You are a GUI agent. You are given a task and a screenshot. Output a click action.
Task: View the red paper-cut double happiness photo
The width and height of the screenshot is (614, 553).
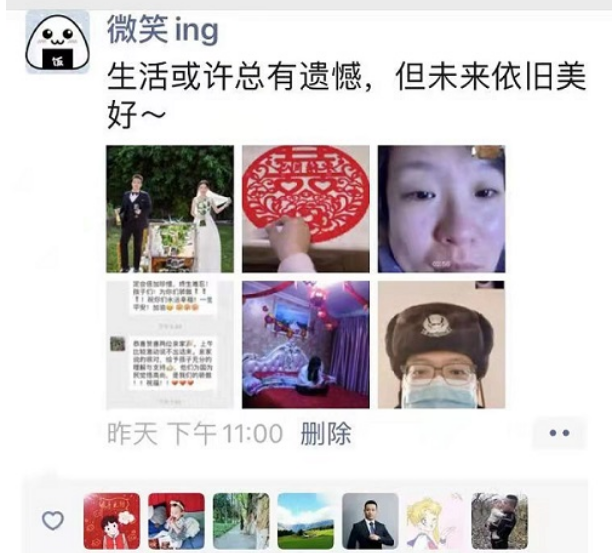point(305,209)
